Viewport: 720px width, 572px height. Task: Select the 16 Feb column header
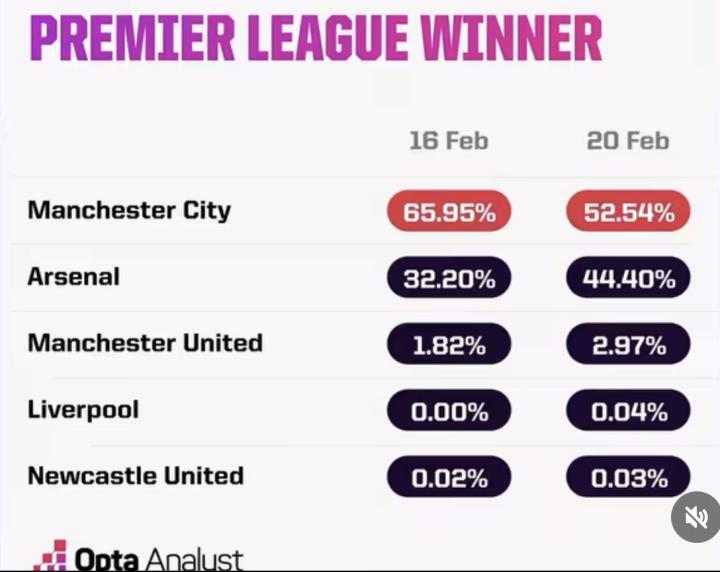[448, 141]
